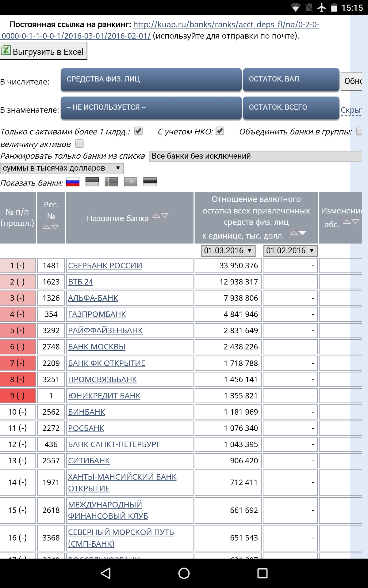368x588 pixels.
Task: Select the value 12 938 317
Action: pos(239,282)
